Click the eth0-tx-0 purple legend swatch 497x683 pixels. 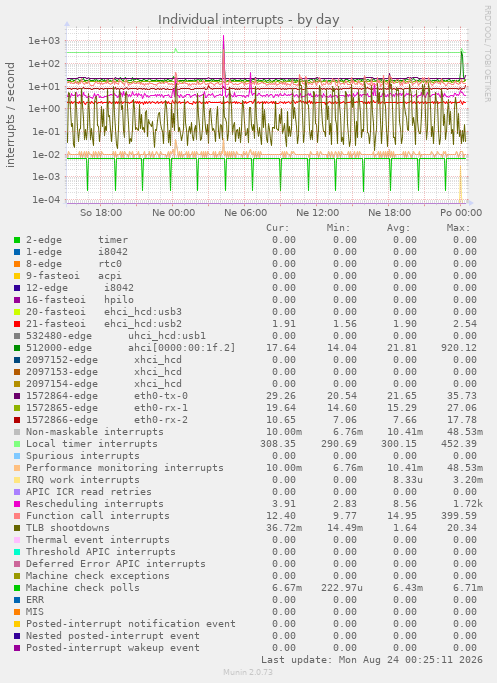[17, 396]
